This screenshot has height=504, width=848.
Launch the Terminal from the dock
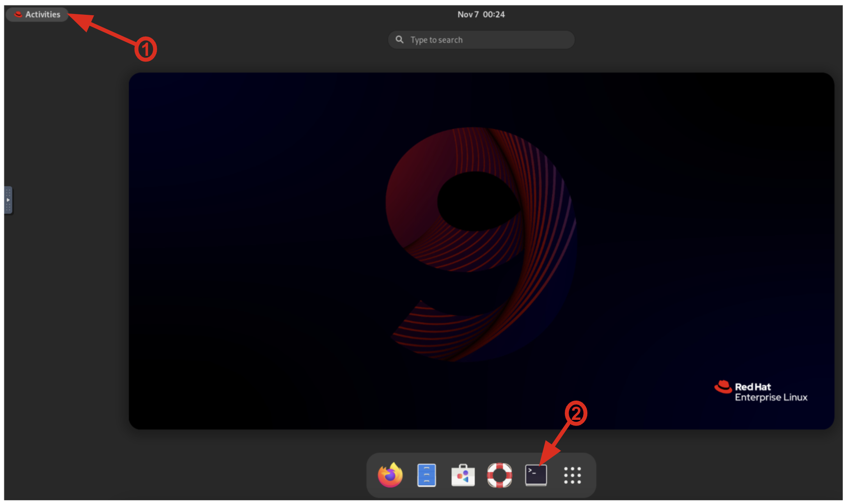click(x=536, y=475)
